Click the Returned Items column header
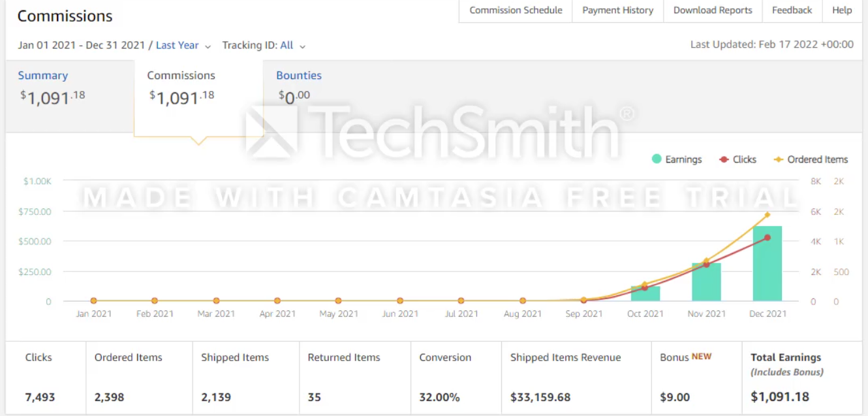Image resolution: width=868 pixels, height=416 pixels. tap(344, 358)
